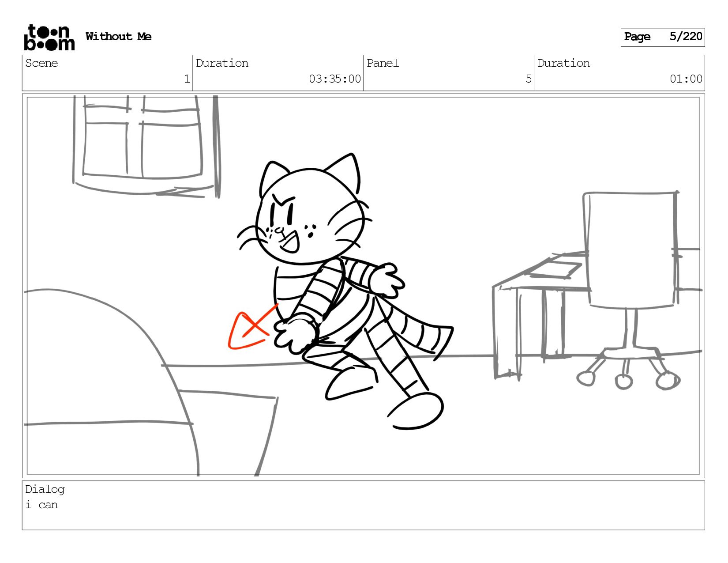
Task: Select the scene number value 1
Action: [x=187, y=79]
